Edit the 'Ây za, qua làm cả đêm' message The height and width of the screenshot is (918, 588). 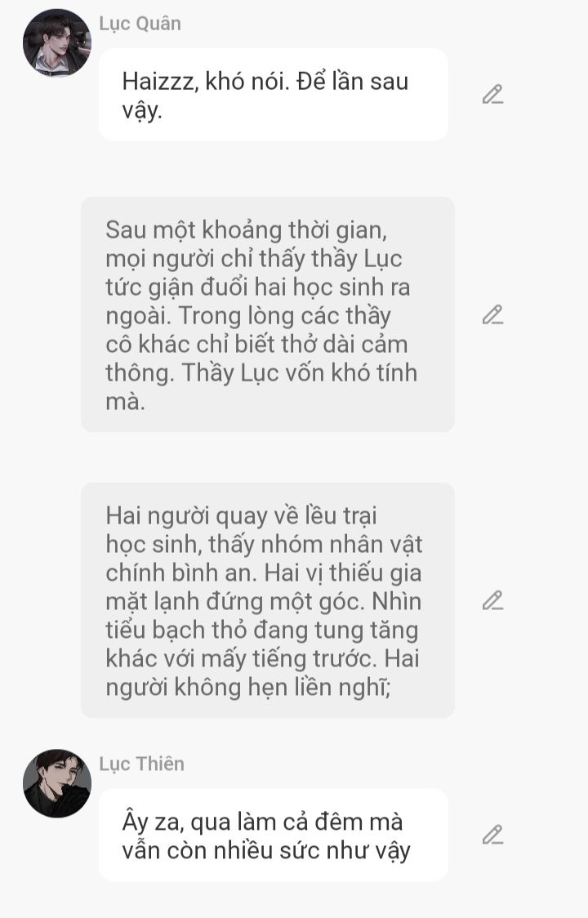point(492,835)
